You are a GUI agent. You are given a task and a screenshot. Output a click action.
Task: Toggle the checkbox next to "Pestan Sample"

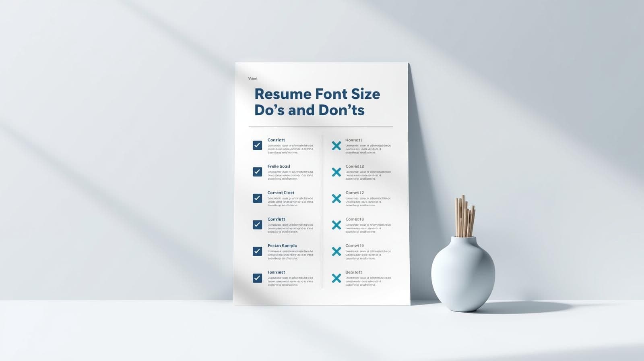coord(257,251)
